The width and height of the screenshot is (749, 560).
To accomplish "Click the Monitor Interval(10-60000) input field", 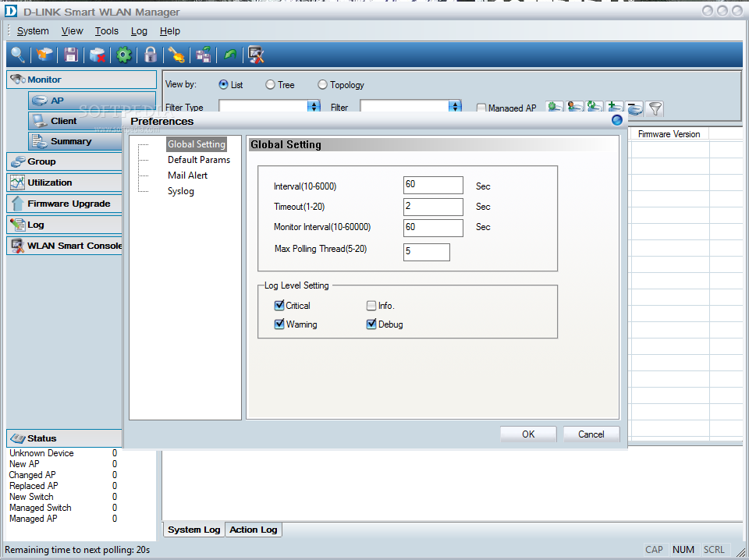I will coord(433,228).
